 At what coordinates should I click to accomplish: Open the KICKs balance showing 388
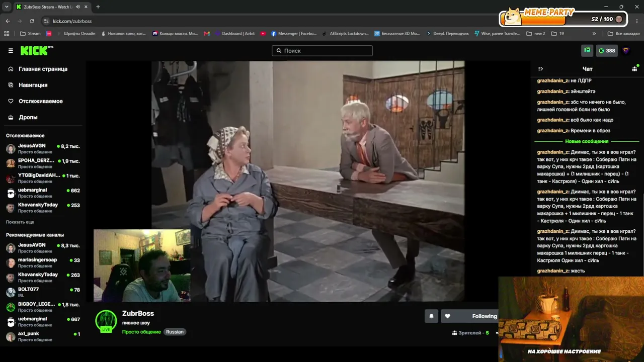click(607, 50)
